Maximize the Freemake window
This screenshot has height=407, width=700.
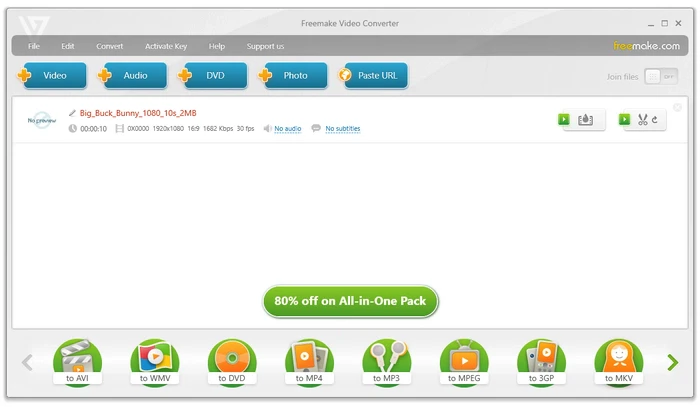[665, 23]
